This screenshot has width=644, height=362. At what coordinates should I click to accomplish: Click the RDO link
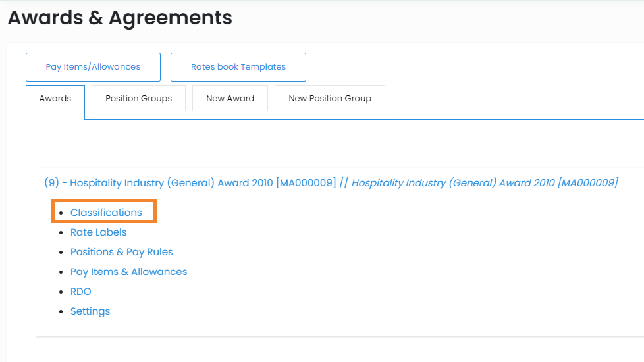pos(80,292)
